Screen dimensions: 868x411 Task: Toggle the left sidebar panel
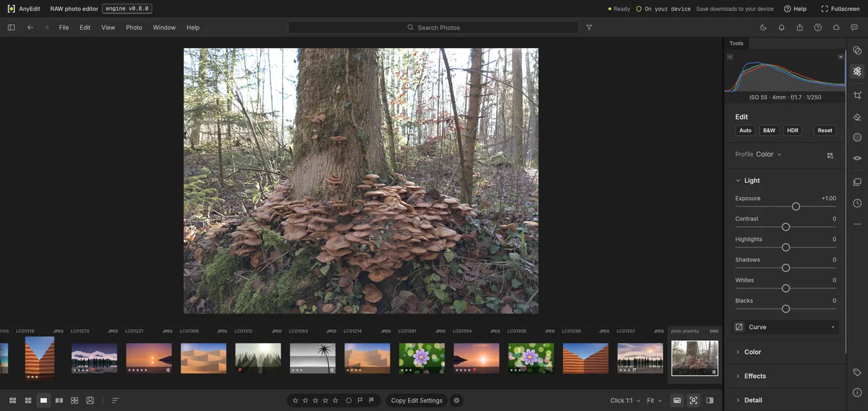pyautogui.click(x=11, y=27)
